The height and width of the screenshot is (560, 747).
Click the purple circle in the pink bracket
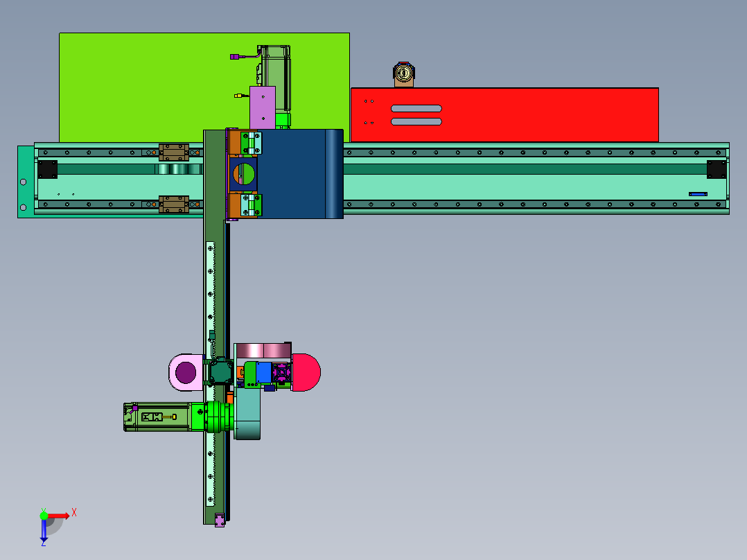[x=185, y=372]
